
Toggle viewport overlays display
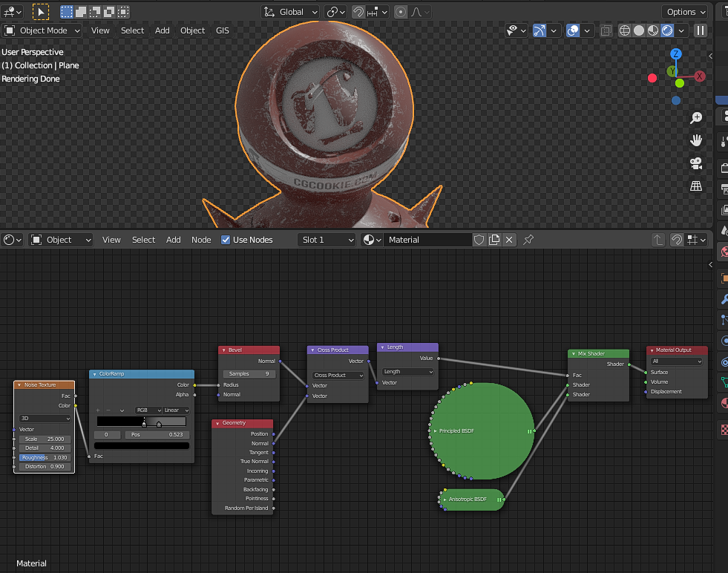point(574,30)
